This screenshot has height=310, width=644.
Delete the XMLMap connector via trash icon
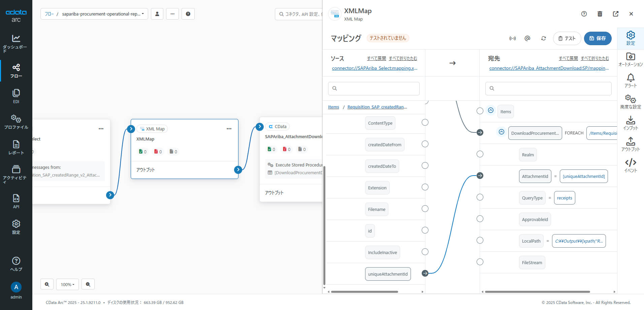600,14
